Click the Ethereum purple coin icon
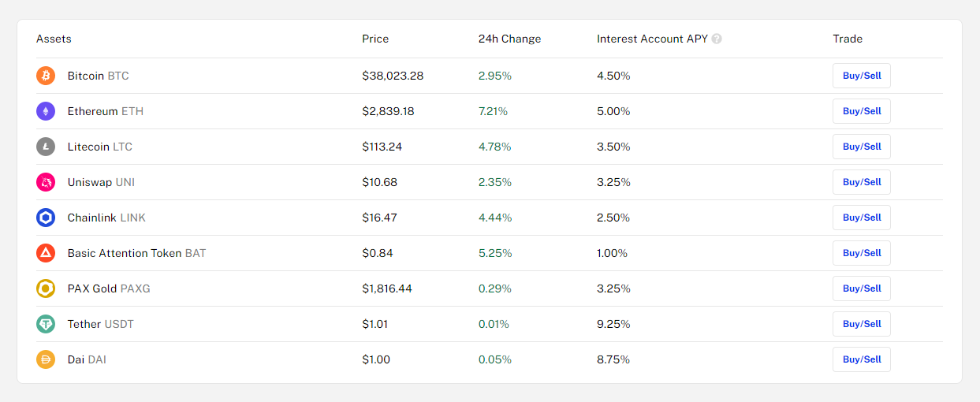 (x=46, y=111)
